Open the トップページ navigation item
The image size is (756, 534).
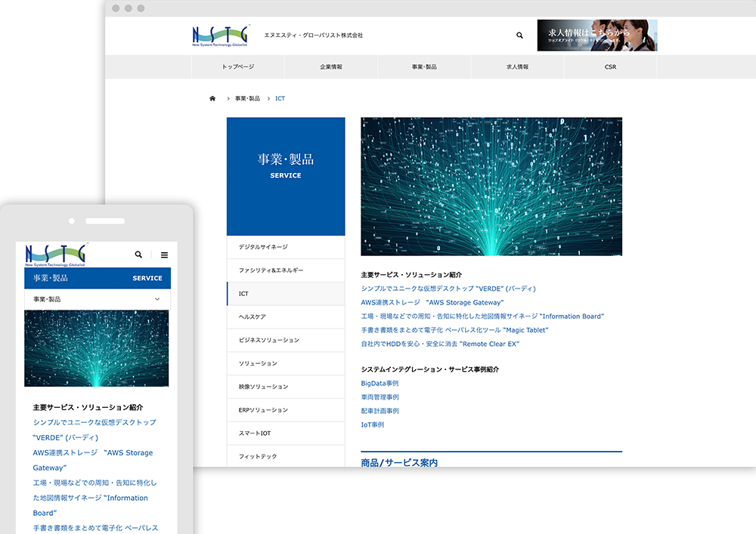coord(237,67)
